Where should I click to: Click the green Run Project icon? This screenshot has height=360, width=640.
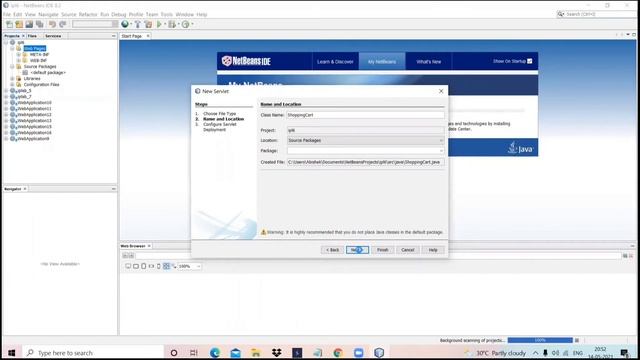(159, 24)
